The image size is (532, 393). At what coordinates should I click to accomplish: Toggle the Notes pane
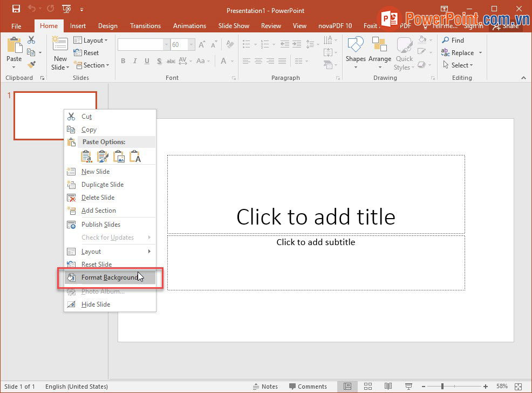(265, 387)
